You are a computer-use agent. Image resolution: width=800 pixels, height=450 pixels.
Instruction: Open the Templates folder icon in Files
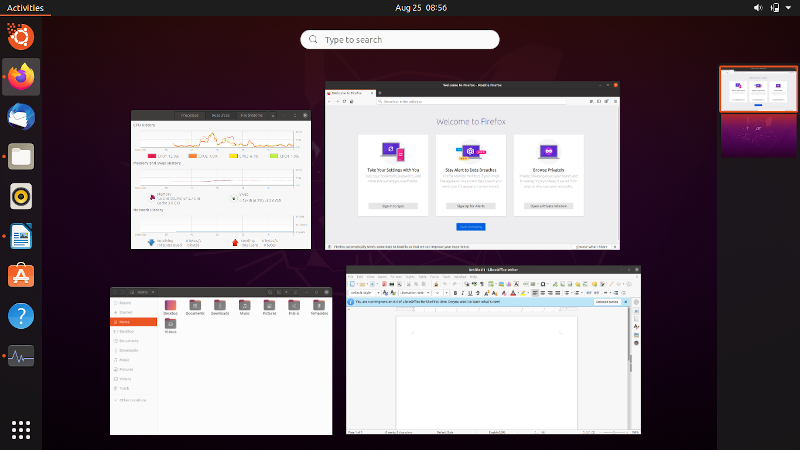(319, 307)
